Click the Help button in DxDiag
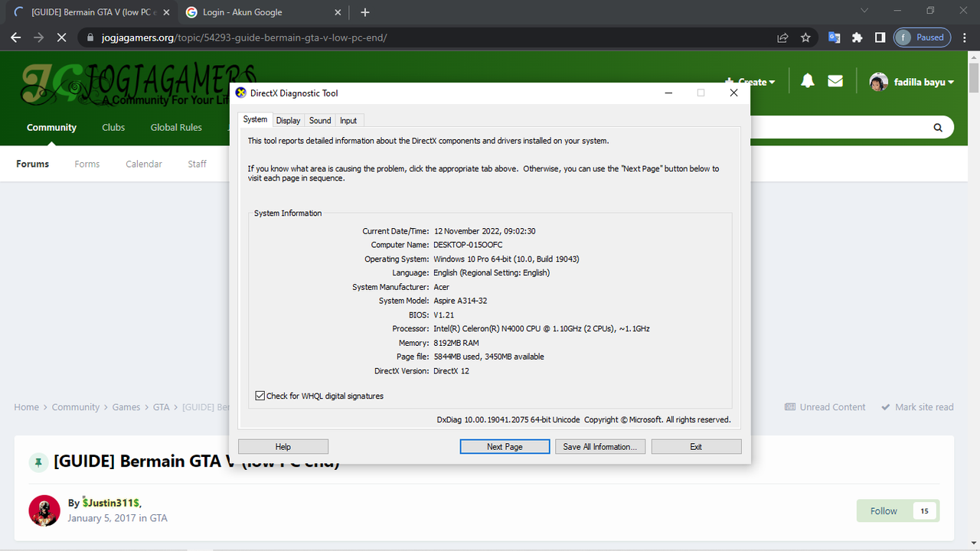 click(283, 446)
